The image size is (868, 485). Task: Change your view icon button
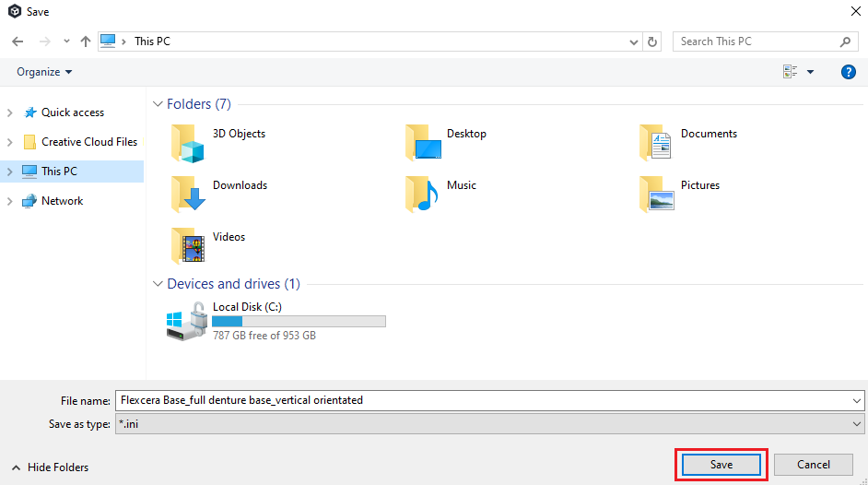(x=790, y=71)
